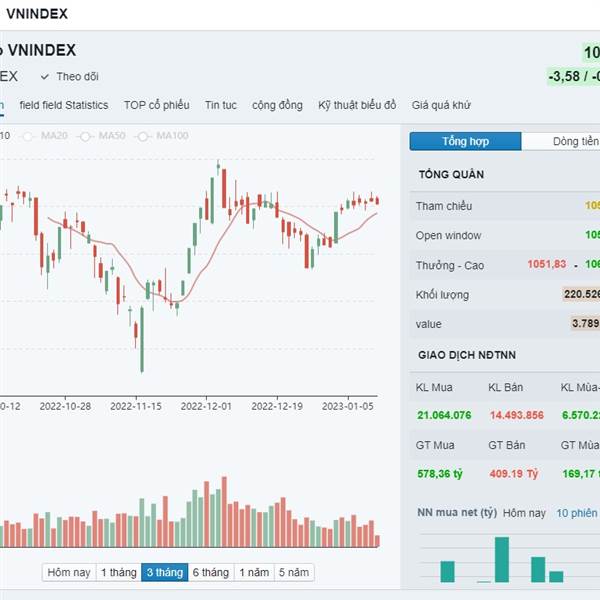This screenshot has height=600, width=600.
Task: Open the TOP cổ phiếu tab
Action: pyautogui.click(x=157, y=105)
